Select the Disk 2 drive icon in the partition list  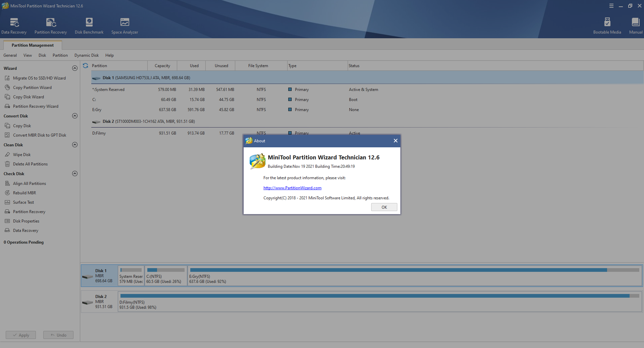tap(96, 122)
